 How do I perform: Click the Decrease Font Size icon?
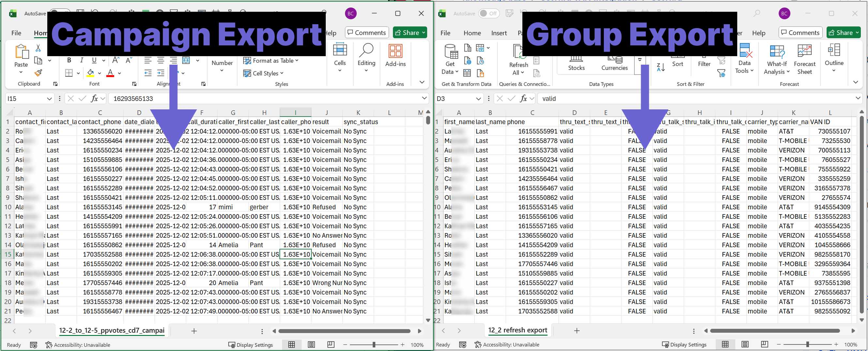[x=128, y=60]
